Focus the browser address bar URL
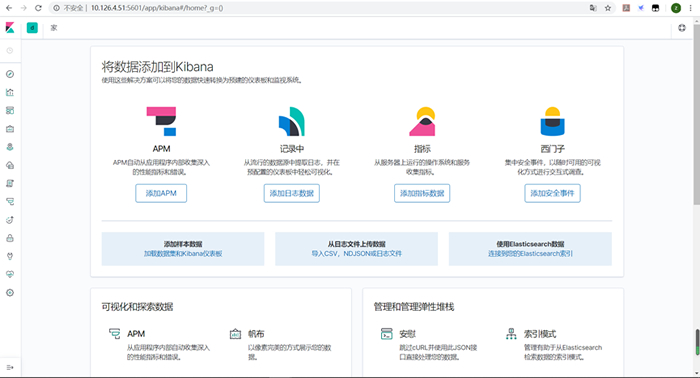Screen dimensions: 700x378 point(157,8)
